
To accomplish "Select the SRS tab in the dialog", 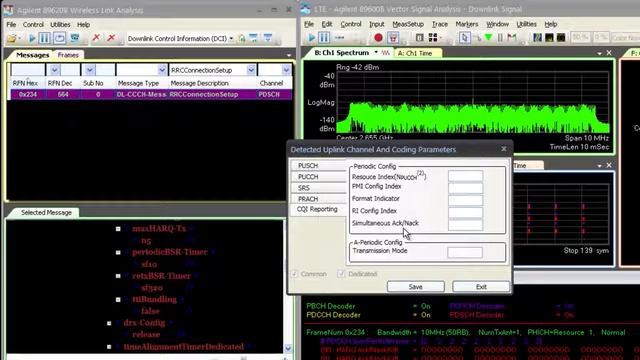I will (318, 188).
